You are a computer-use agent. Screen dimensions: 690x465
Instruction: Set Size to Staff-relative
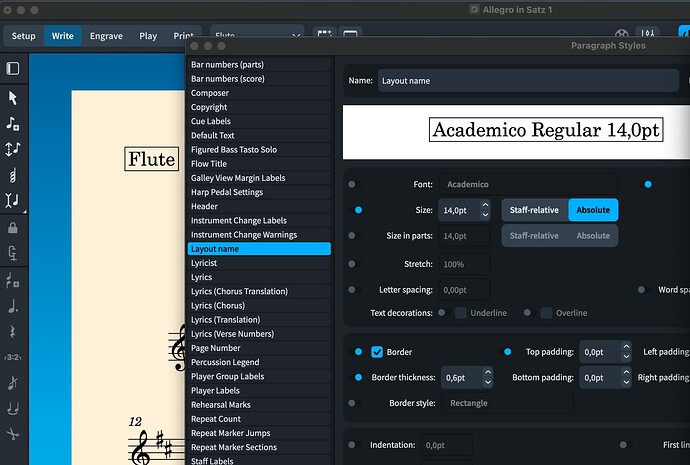tap(535, 210)
